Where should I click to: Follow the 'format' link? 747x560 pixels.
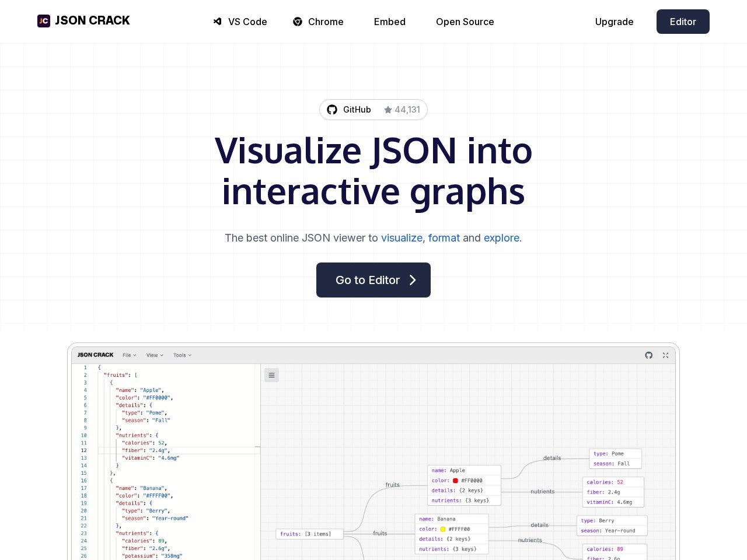click(444, 238)
